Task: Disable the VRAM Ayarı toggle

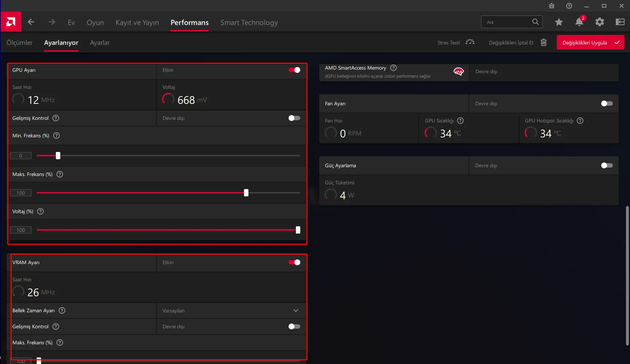Action: [294, 262]
